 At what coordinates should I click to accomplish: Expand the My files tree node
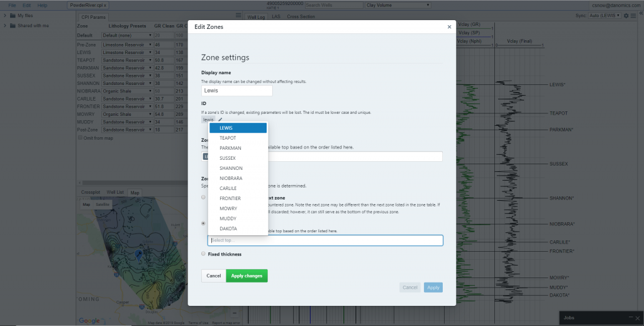(x=5, y=16)
